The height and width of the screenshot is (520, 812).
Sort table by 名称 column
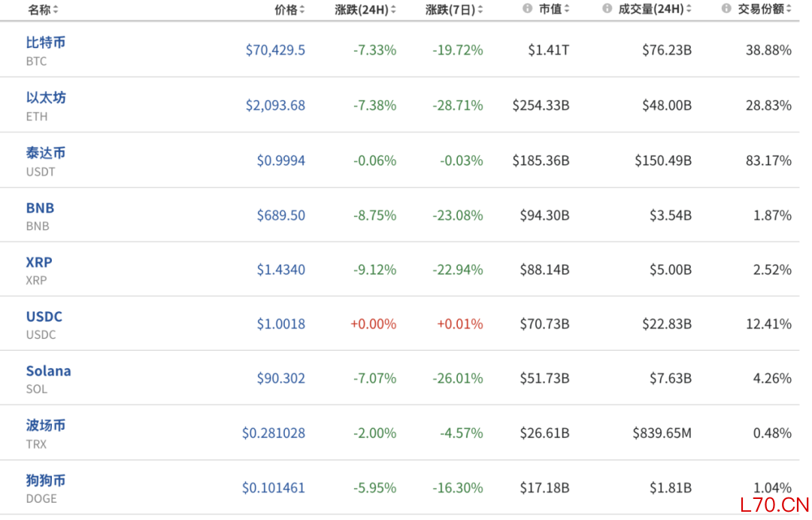(x=43, y=9)
